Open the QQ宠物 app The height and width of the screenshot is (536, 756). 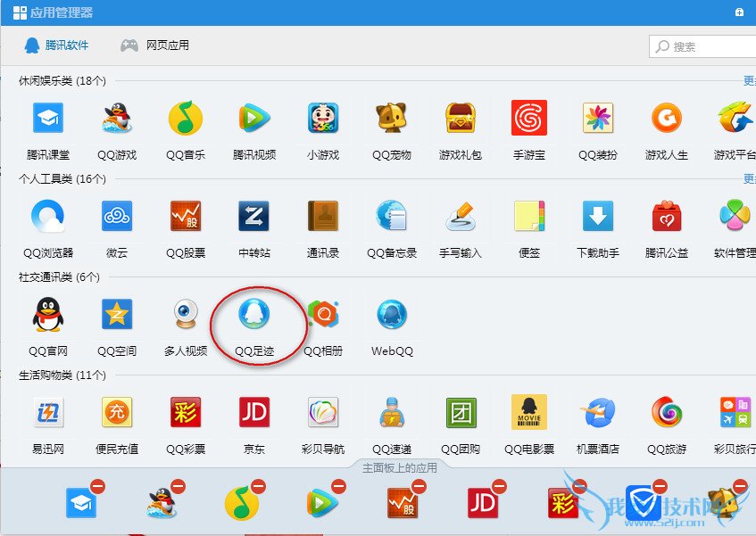pyautogui.click(x=392, y=118)
